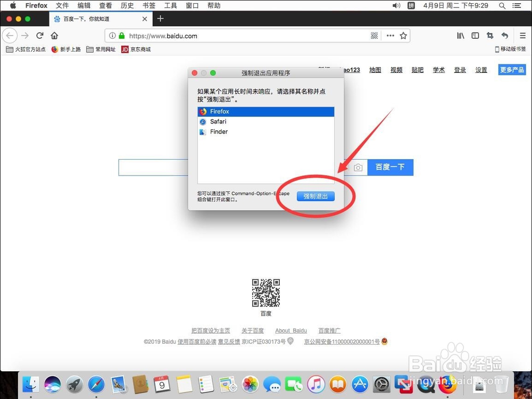
Task: Click the site information icon in URL bar
Action: (112, 36)
